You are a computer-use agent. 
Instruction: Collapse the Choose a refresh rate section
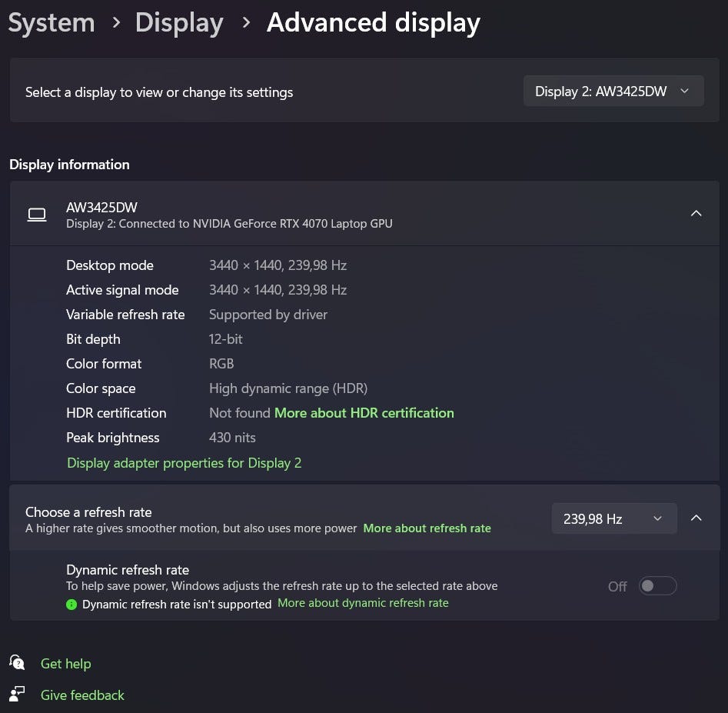click(696, 518)
